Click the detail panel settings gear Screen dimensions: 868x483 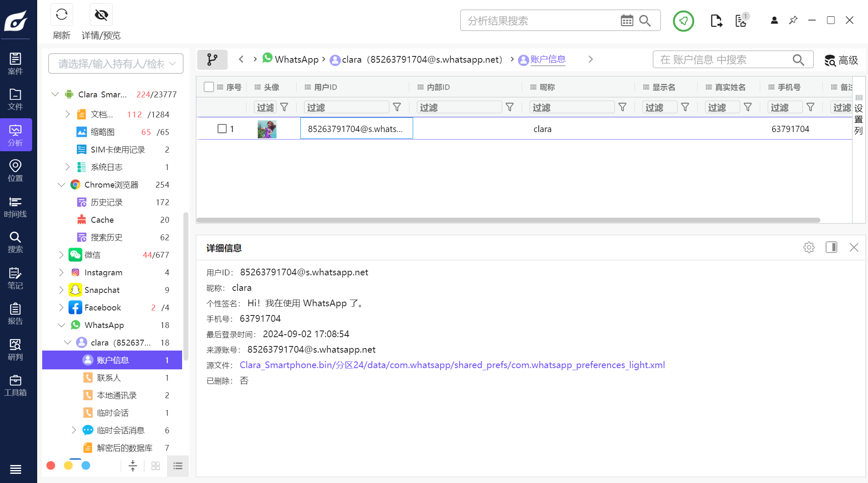[809, 247]
